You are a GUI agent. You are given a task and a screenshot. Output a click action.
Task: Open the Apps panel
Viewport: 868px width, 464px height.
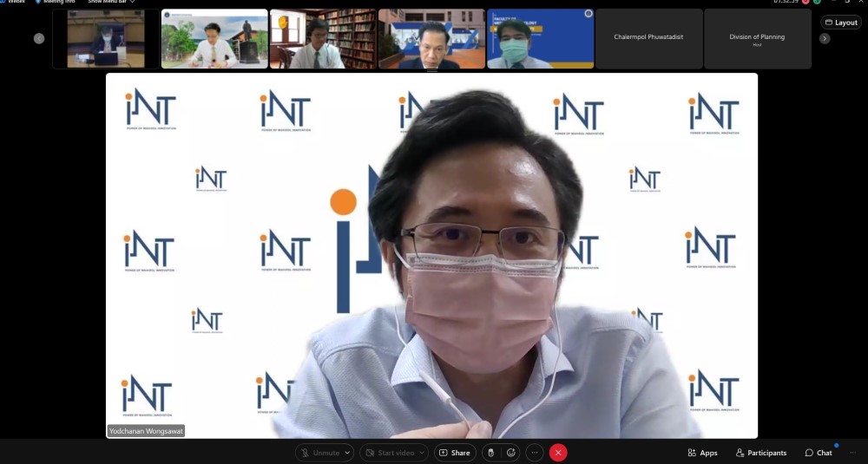tap(702, 453)
